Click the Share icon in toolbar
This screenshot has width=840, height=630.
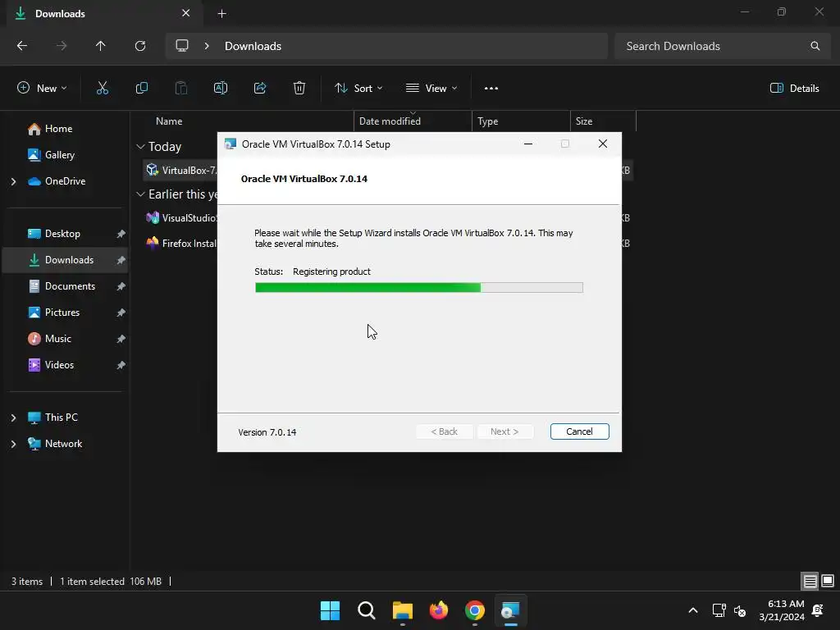260,89
